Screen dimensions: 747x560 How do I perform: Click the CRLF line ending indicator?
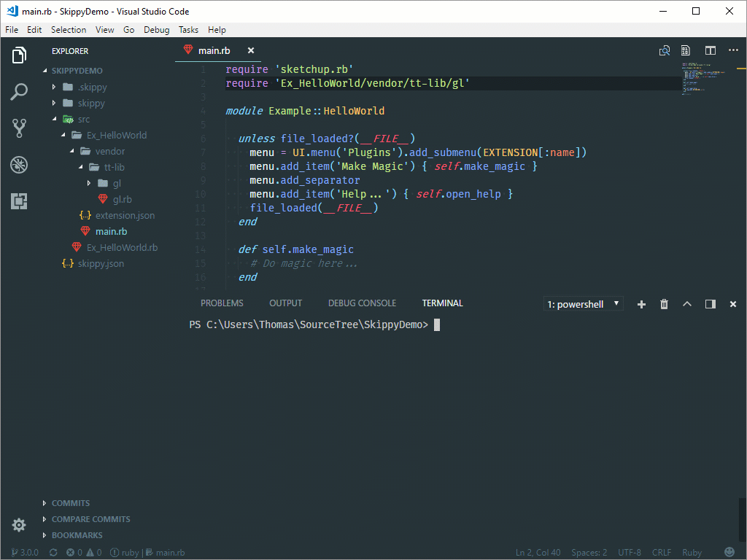pyautogui.click(x=661, y=553)
